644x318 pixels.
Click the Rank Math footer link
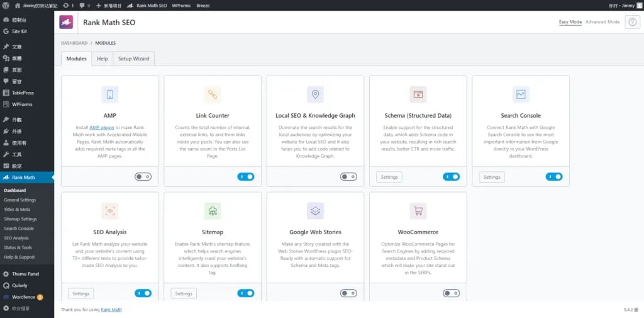[x=111, y=310]
